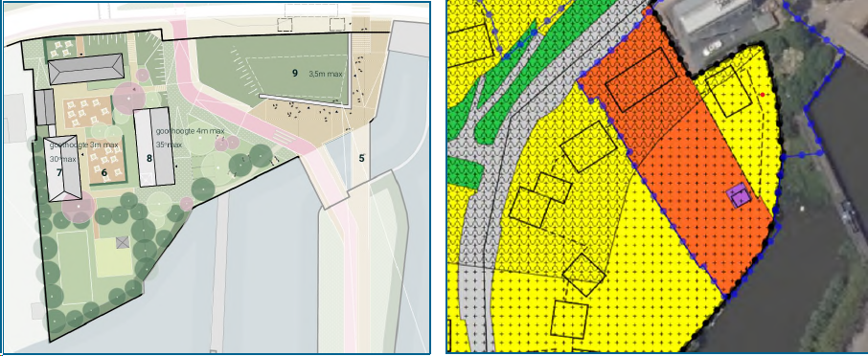Select courtyard number 6 label
This screenshot has height=356, width=868.
click(x=104, y=172)
